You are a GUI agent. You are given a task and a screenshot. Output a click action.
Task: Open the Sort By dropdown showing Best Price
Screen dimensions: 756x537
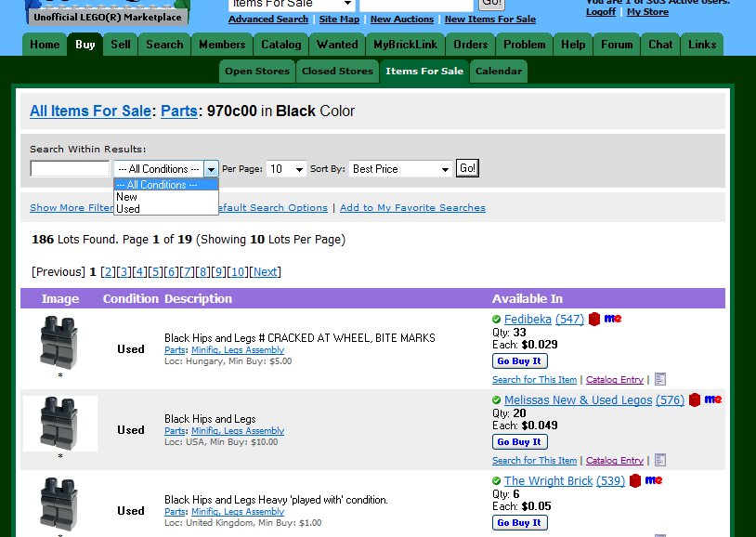pos(399,168)
